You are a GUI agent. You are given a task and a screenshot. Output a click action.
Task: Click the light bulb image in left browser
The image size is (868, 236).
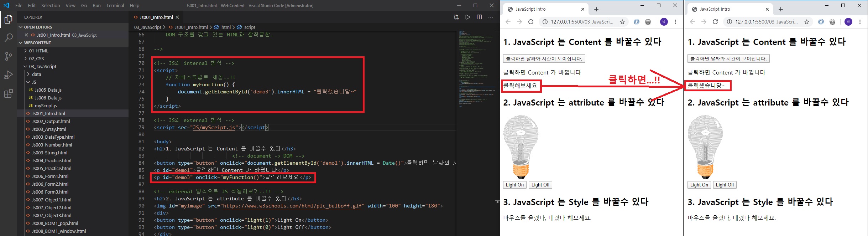click(521, 147)
